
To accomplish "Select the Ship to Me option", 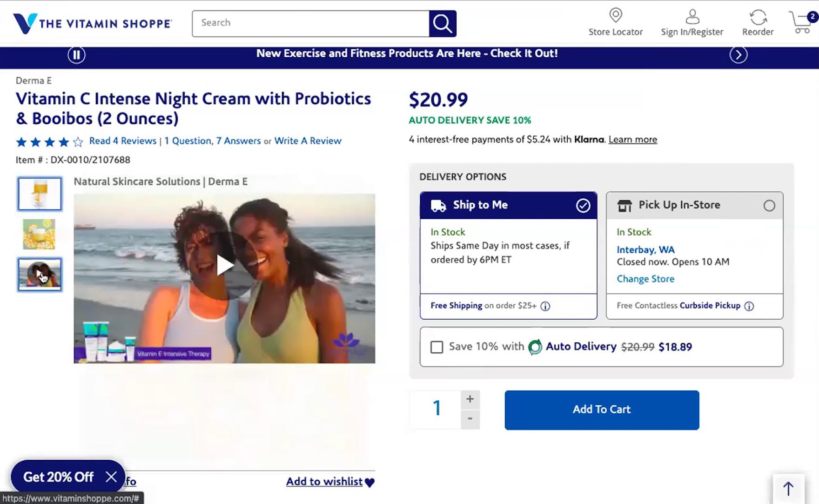I will [583, 206].
